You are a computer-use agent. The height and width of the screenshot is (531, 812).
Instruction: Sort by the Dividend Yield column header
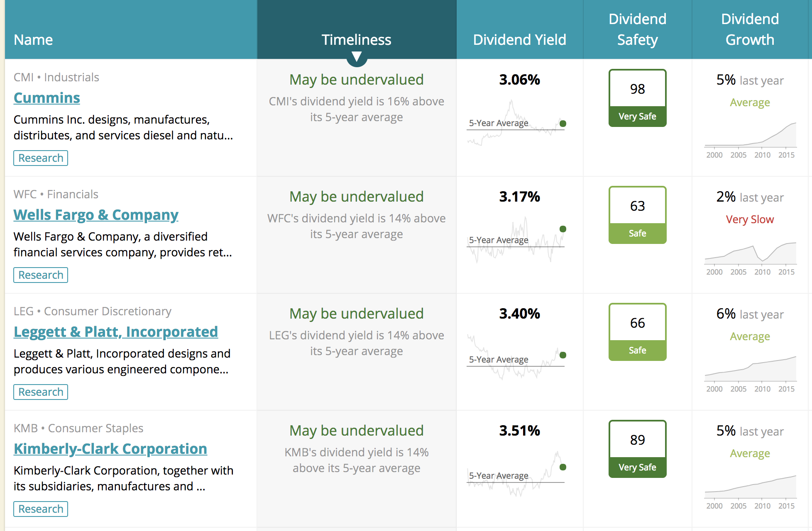(x=519, y=39)
